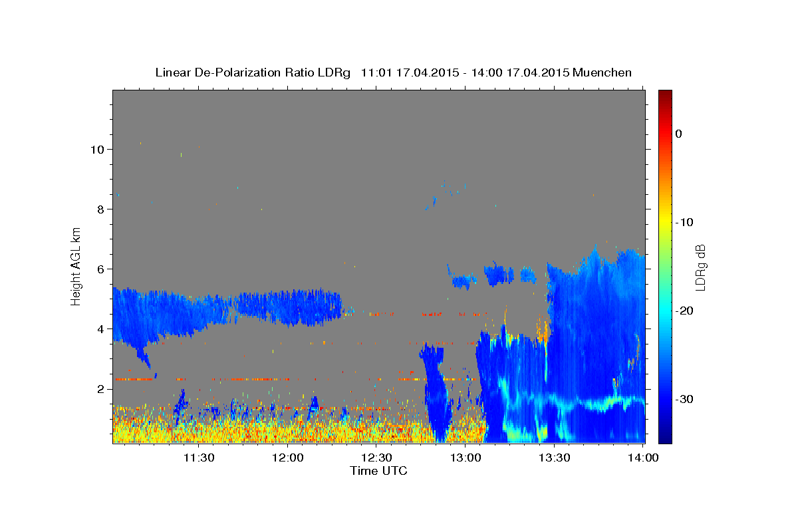Click the dark red top of the colorbar
This screenshot has width=798, height=532.
pos(665,96)
